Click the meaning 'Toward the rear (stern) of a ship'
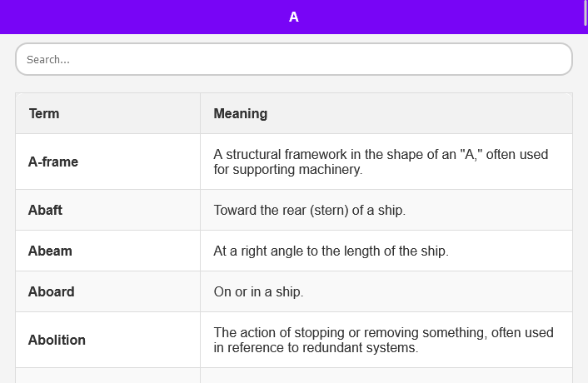 [x=309, y=210]
